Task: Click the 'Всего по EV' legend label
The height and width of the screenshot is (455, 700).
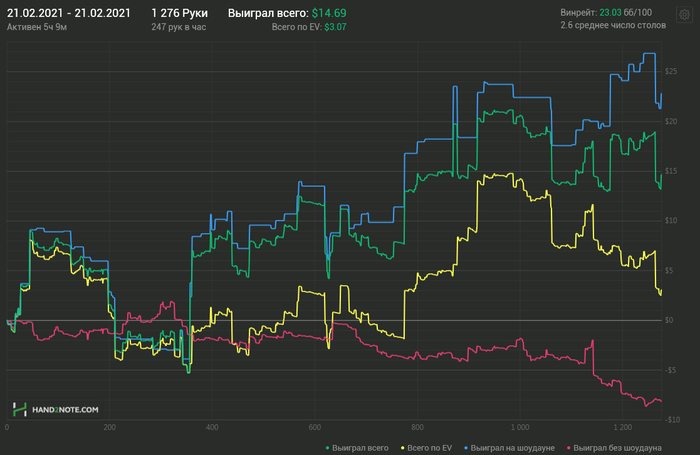Action: tap(429, 448)
